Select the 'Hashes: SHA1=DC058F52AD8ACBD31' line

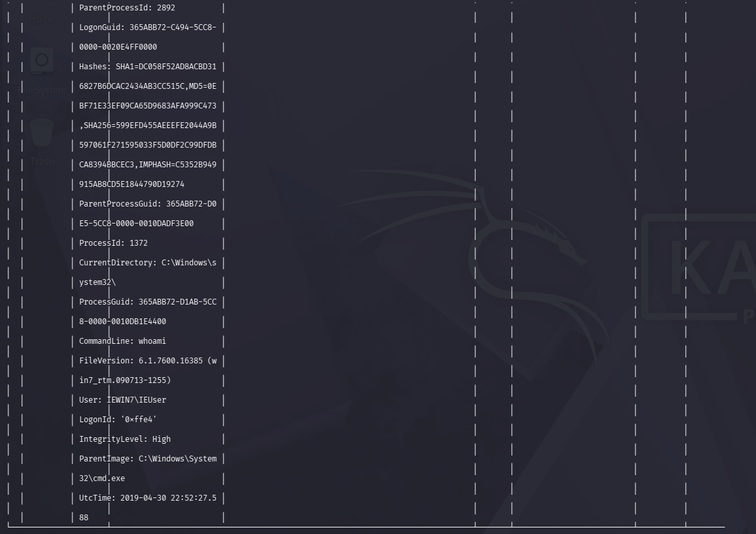[x=148, y=67]
